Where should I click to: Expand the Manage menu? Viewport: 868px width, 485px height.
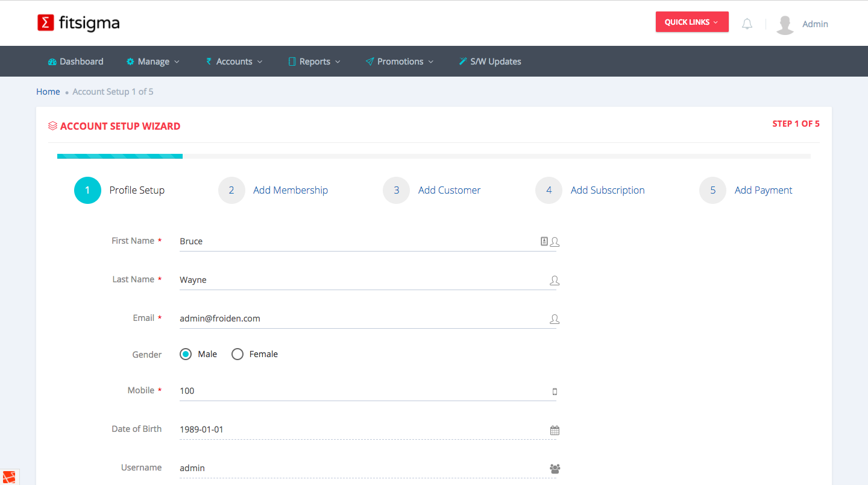[153, 62]
